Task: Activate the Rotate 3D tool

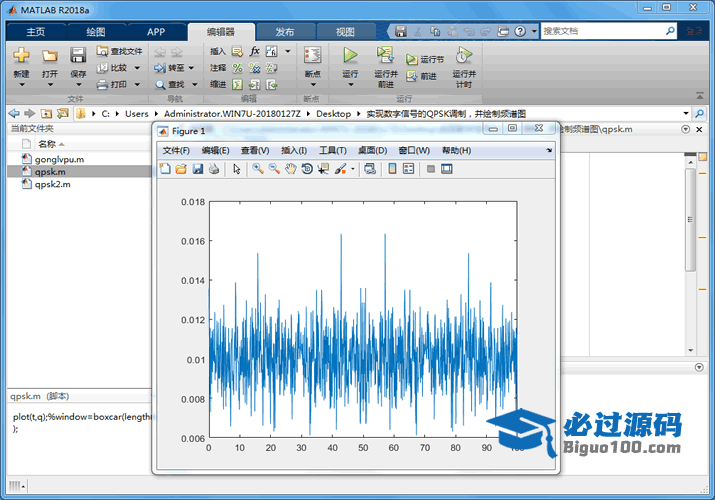Action: pos(306,169)
